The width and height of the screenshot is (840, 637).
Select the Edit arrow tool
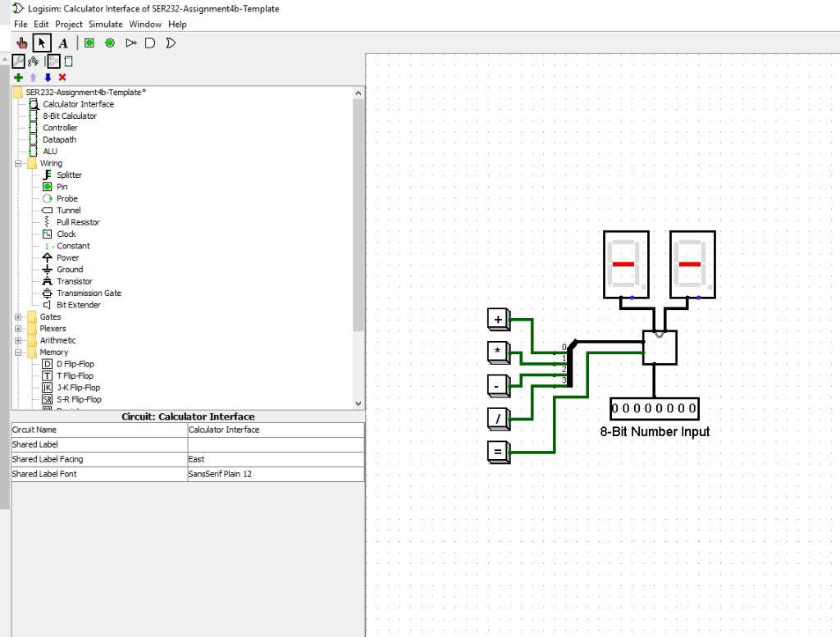[x=42, y=43]
